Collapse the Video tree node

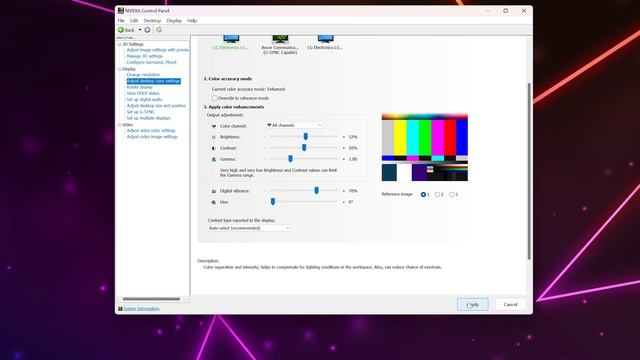coord(120,124)
